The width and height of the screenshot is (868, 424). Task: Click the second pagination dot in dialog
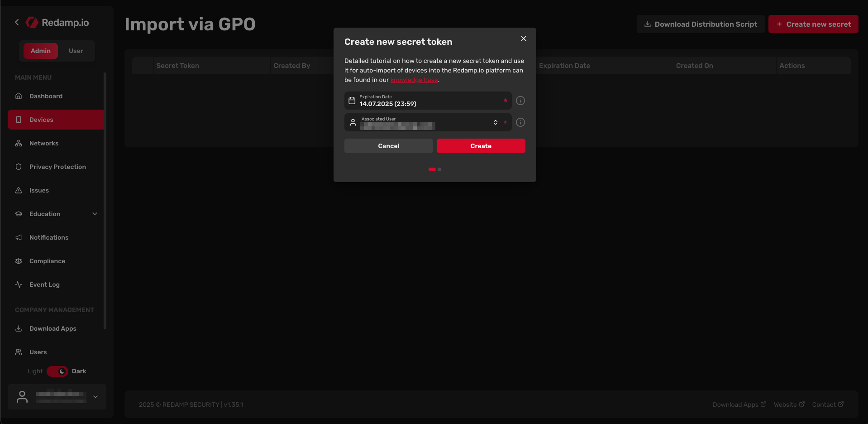coord(439,169)
